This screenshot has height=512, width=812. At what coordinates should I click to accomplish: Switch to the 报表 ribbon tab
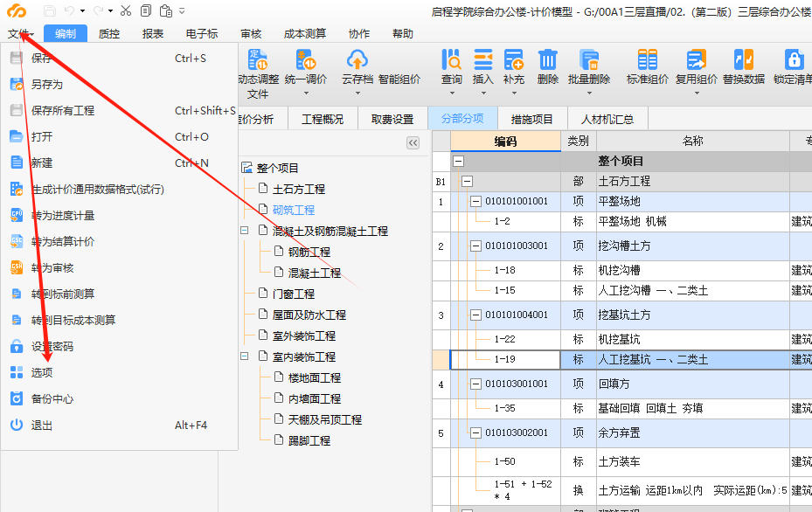click(x=153, y=34)
